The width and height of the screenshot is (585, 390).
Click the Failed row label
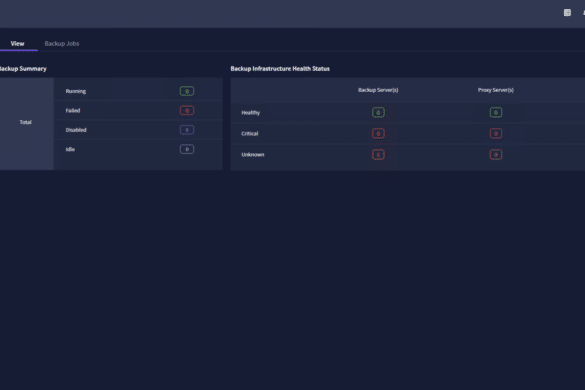pos(73,110)
